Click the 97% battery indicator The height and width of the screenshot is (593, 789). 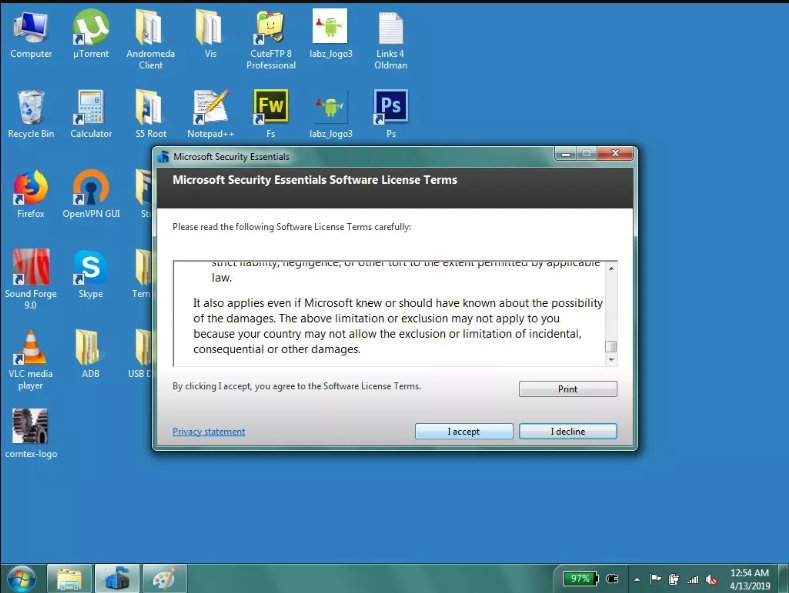pos(580,579)
